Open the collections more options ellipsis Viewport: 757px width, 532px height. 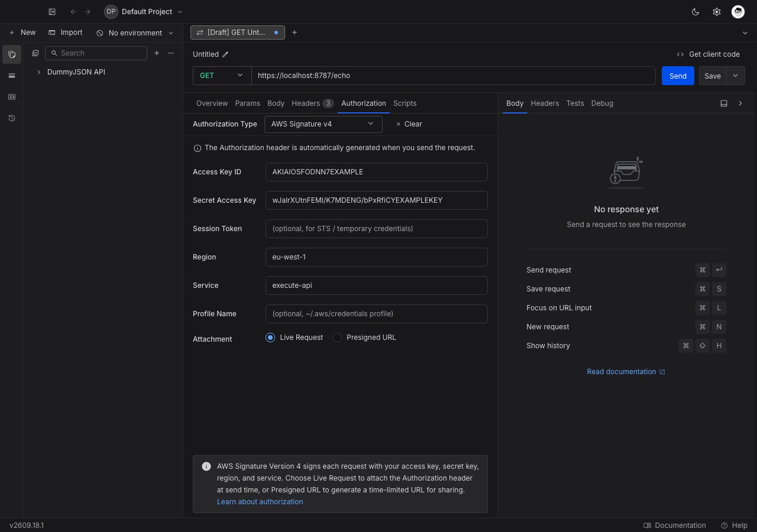point(171,53)
